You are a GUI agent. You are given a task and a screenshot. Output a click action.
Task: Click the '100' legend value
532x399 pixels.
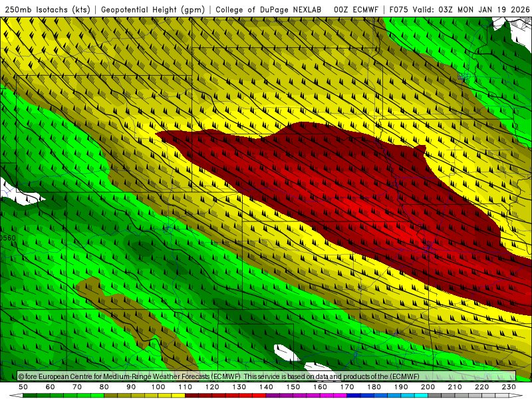tap(158, 387)
